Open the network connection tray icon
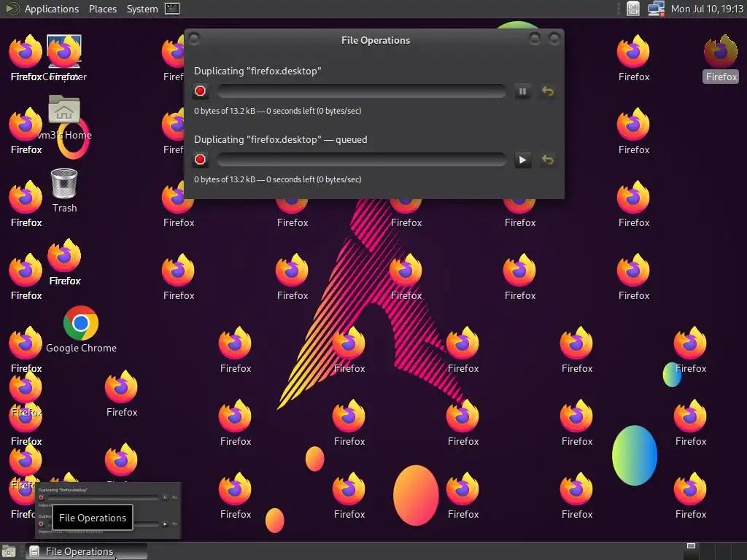The width and height of the screenshot is (747, 560). [656, 9]
